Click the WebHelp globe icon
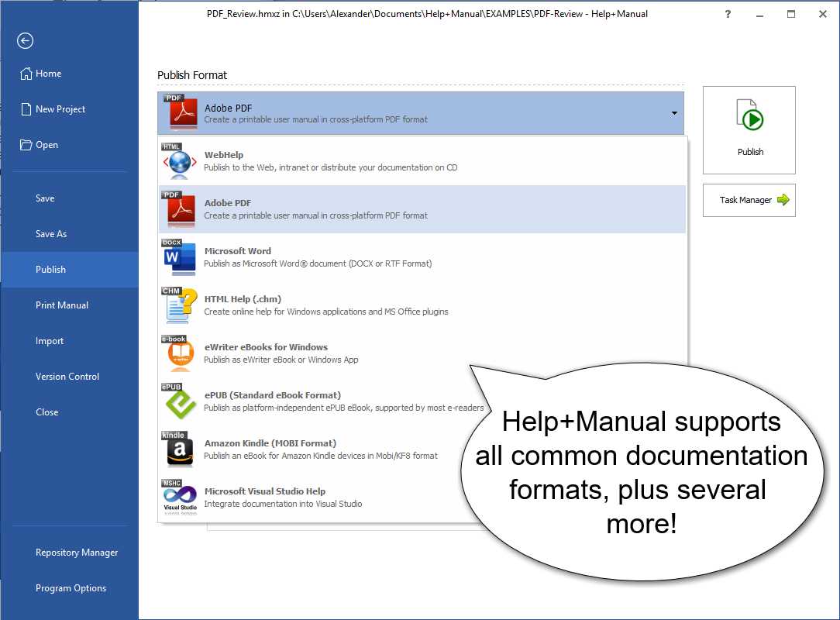Screen dimensions: 840x620 [x=180, y=161]
